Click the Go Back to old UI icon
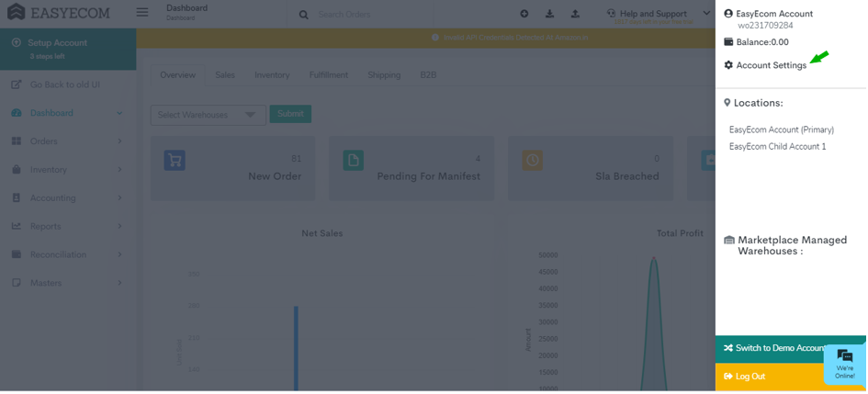Screen dimensions: 868x394 (17, 84)
